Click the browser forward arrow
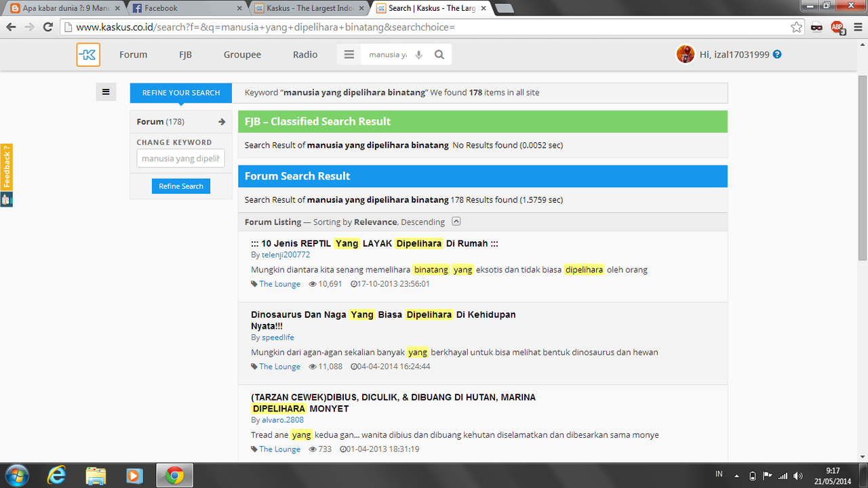868x488 pixels. point(29,27)
